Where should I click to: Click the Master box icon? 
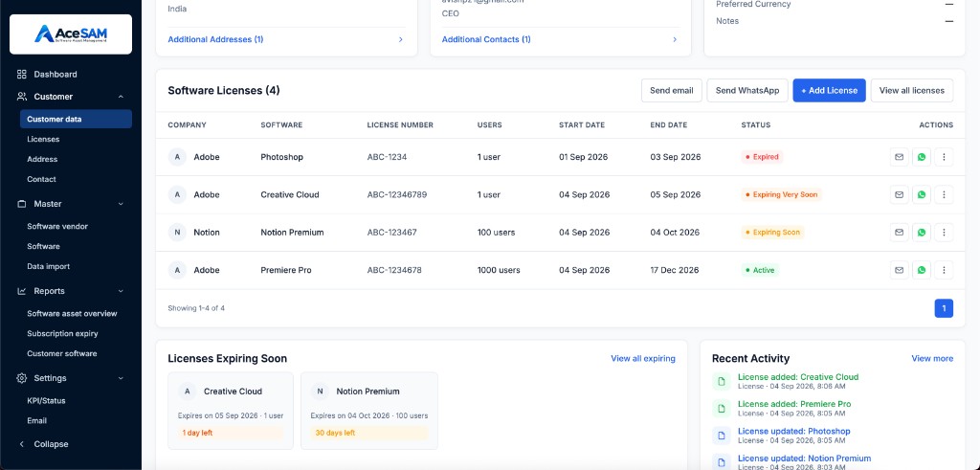tap(22, 204)
